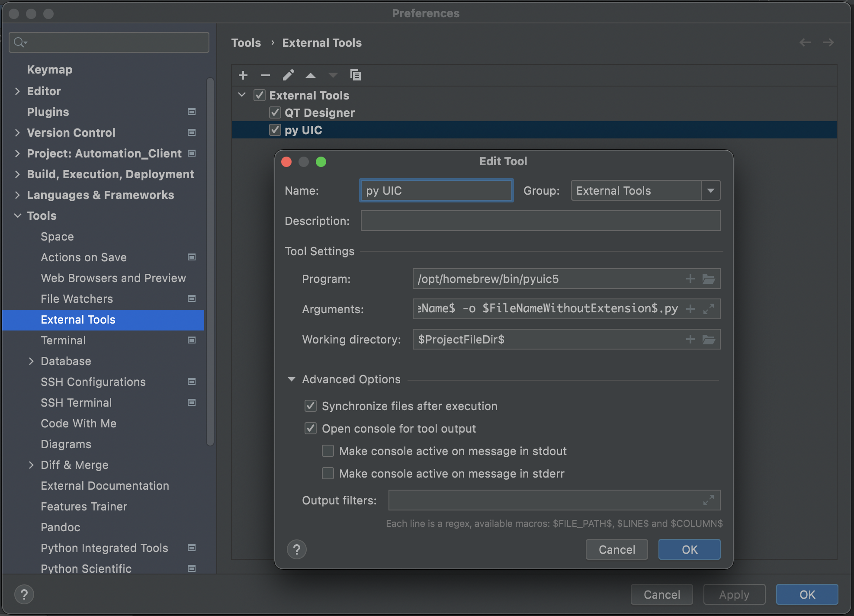Expand the Editor settings node
This screenshot has height=616, width=854.
coord(17,91)
